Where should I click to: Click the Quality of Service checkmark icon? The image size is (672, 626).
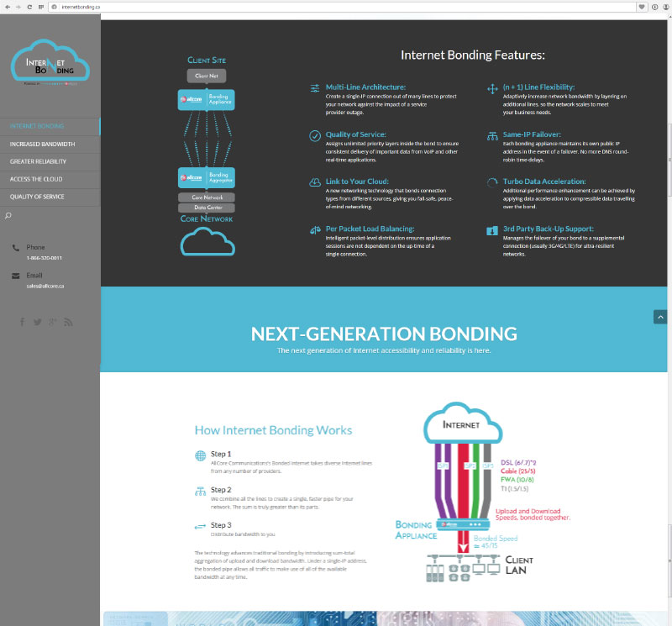315,135
